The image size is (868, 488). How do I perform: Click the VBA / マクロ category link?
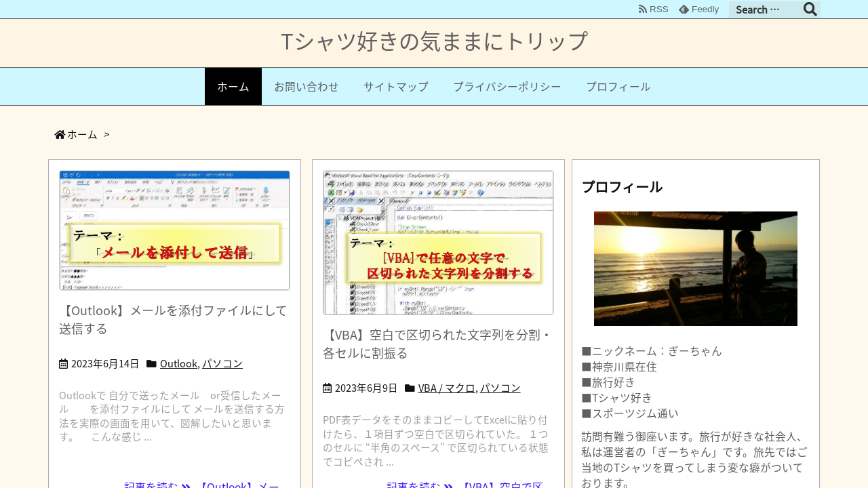pyautogui.click(x=446, y=388)
